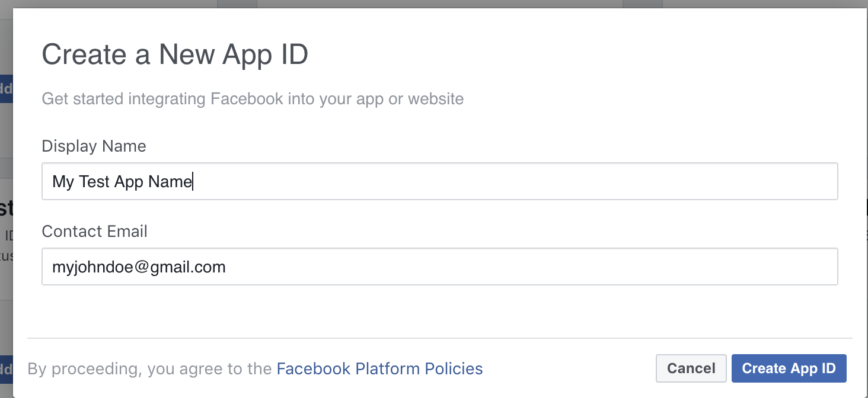Click the 'By proceeding, you agree' text

pos(149,369)
